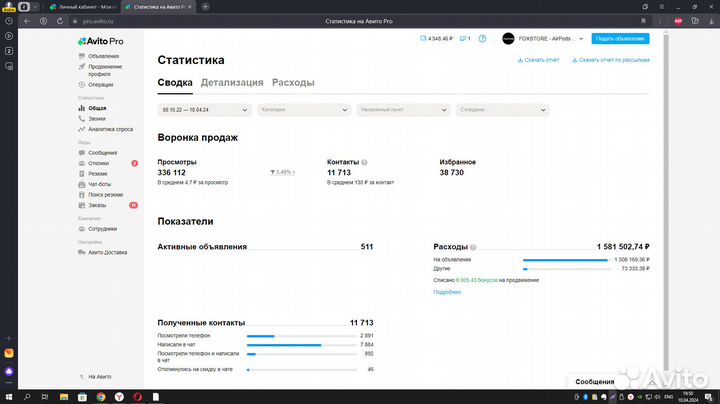
Task: Click the На объявления expense bar
Action: pyautogui.click(x=567, y=260)
